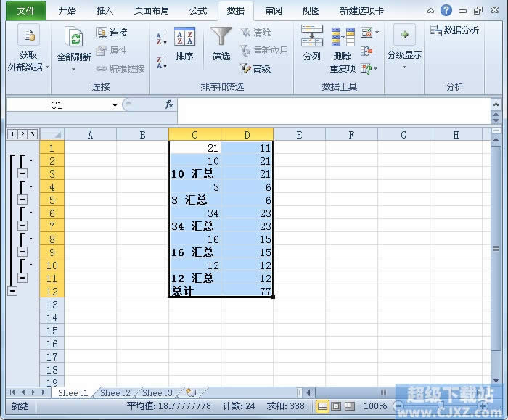Click the Text to Columns icon
The image size is (508, 420).
point(311,36)
